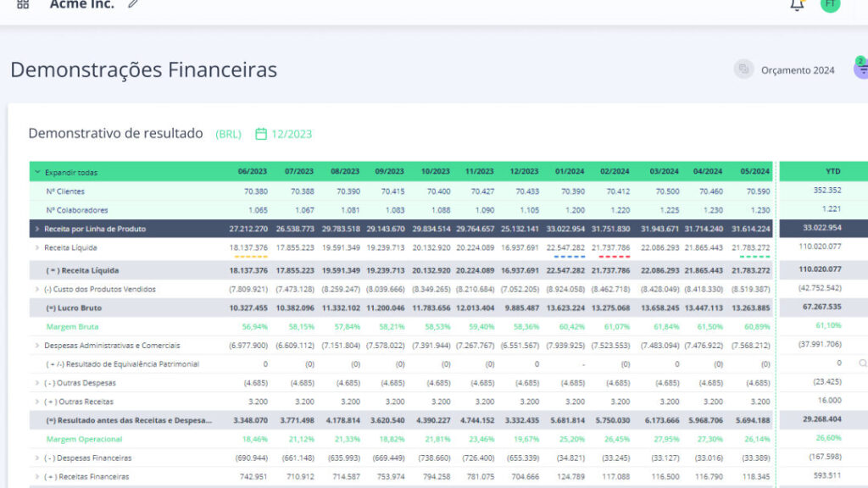Screen dimensions: 868x488
Task: Expand the Custo dos Produtos Vendidos row
Action: pos(37,290)
